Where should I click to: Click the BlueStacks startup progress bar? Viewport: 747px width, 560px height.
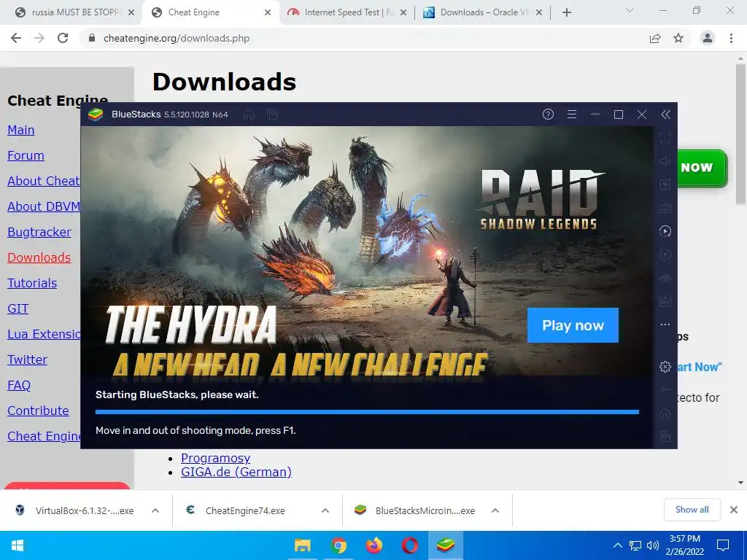click(x=367, y=412)
